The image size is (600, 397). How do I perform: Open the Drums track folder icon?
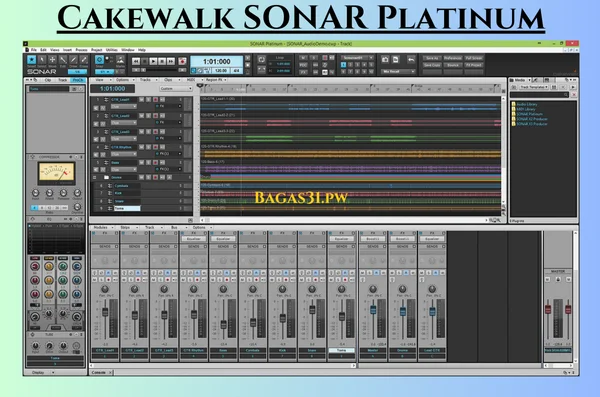(x=106, y=178)
